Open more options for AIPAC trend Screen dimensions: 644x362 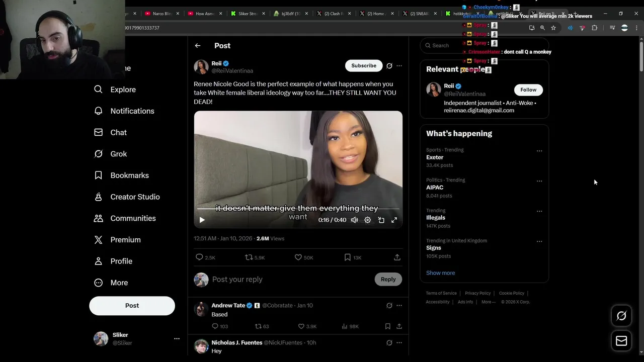pyautogui.click(x=539, y=181)
